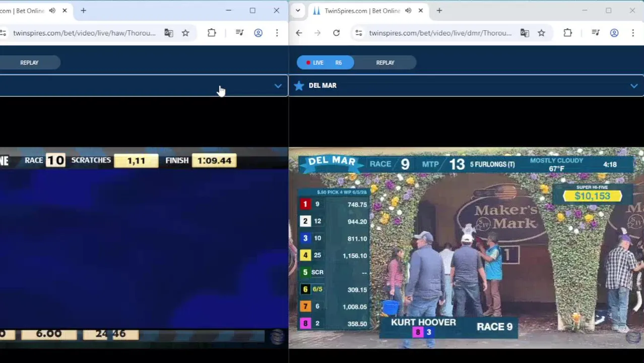Open a new tab in the left window

tap(83, 11)
